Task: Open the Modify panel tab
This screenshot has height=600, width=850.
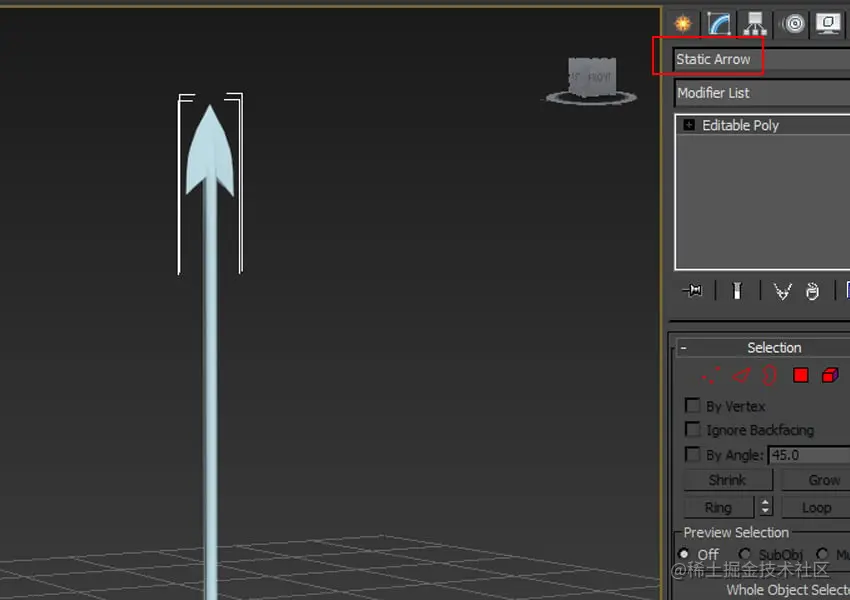Action: pos(719,23)
